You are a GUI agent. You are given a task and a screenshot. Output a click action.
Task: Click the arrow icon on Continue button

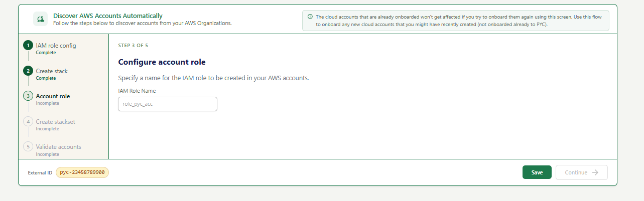point(595,172)
